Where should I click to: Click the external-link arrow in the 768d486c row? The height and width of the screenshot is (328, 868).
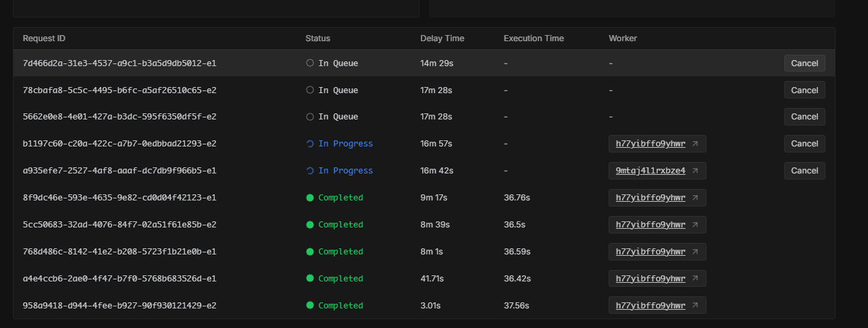click(x=696, y=252)
